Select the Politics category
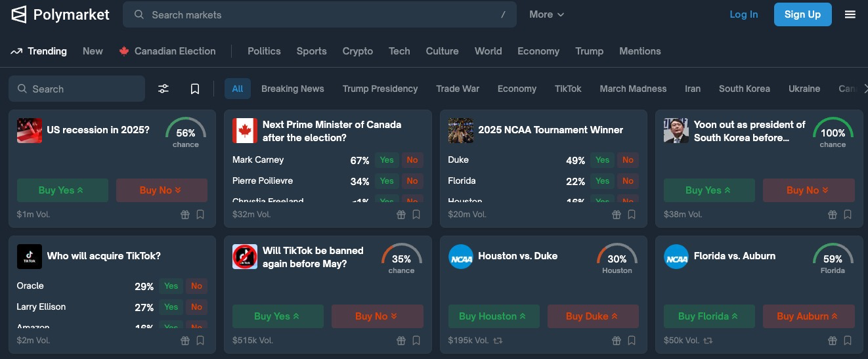Screen dimensions: 868x359 click(x=264, y=51)
